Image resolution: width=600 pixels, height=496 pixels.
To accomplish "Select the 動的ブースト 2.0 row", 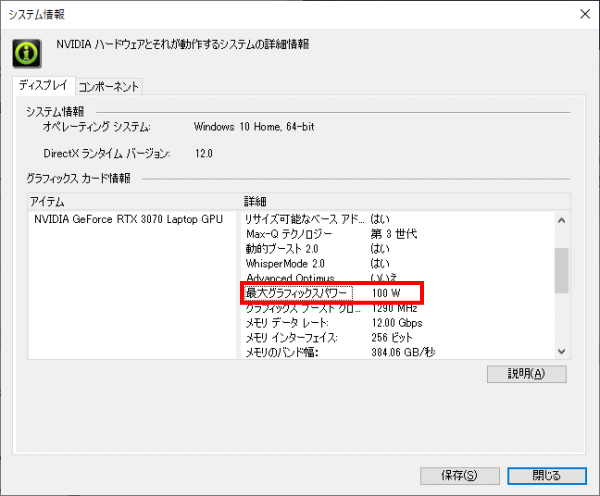I will (x=317, y=249).
